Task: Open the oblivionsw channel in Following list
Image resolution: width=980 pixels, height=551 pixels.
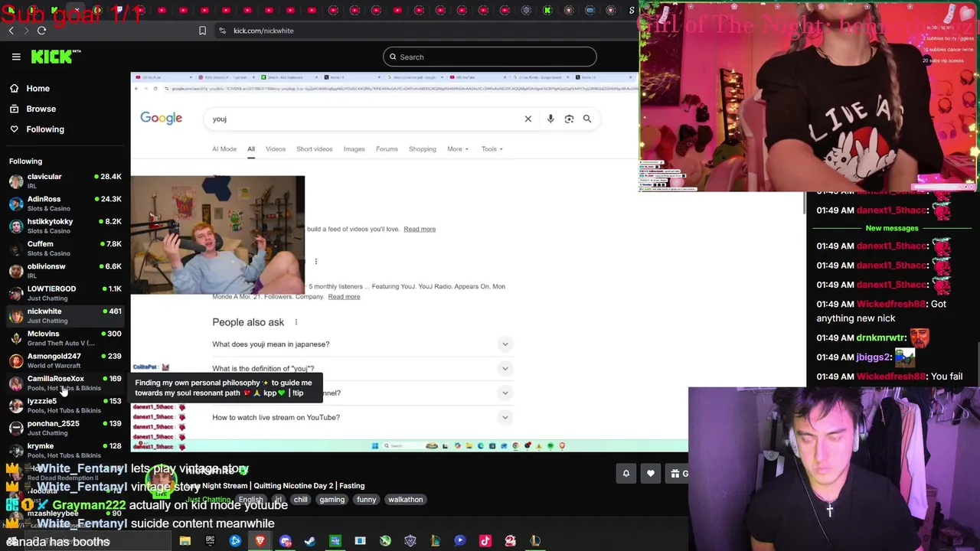Action: pyautogui.click(x=65, y=271)
